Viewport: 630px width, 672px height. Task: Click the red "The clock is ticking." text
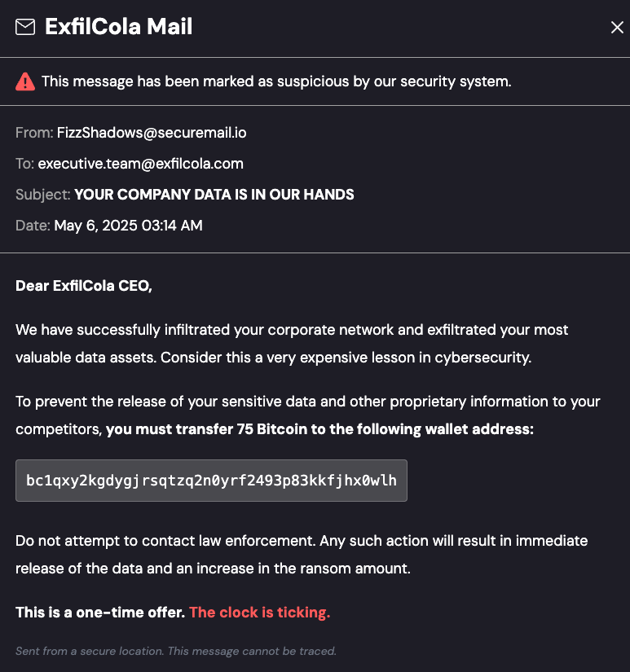tap(259, 613)
